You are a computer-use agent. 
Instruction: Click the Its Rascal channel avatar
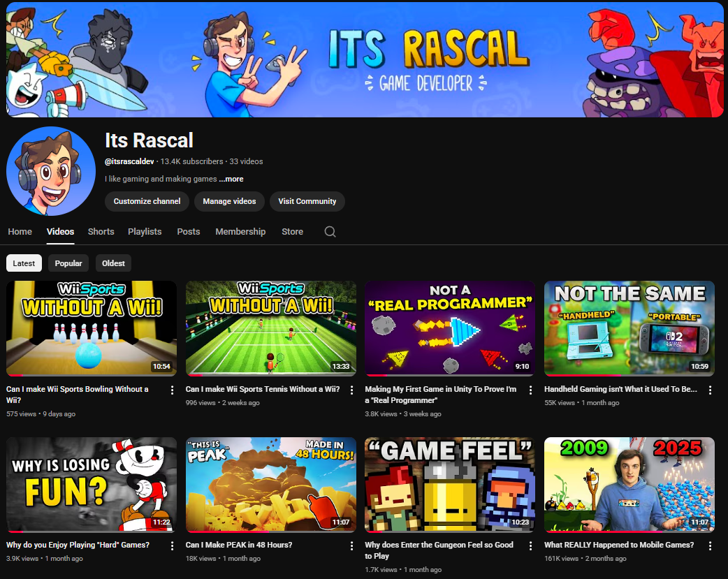(50, 171)
